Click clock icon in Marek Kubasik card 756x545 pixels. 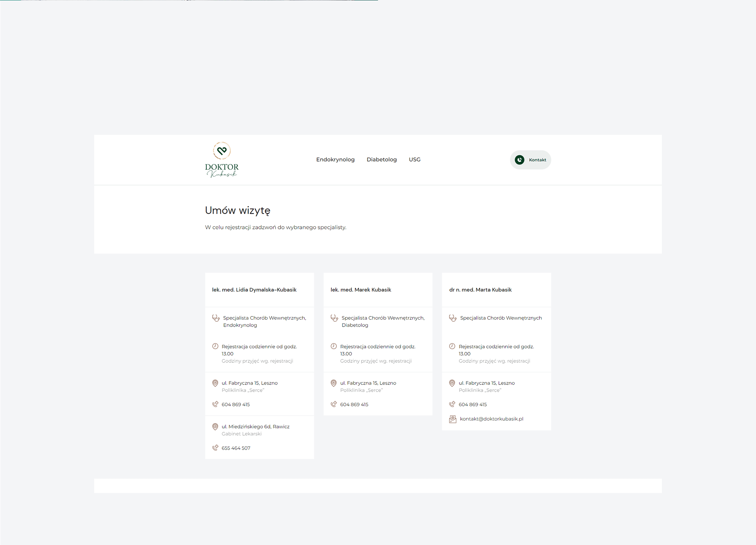point(334,346)
